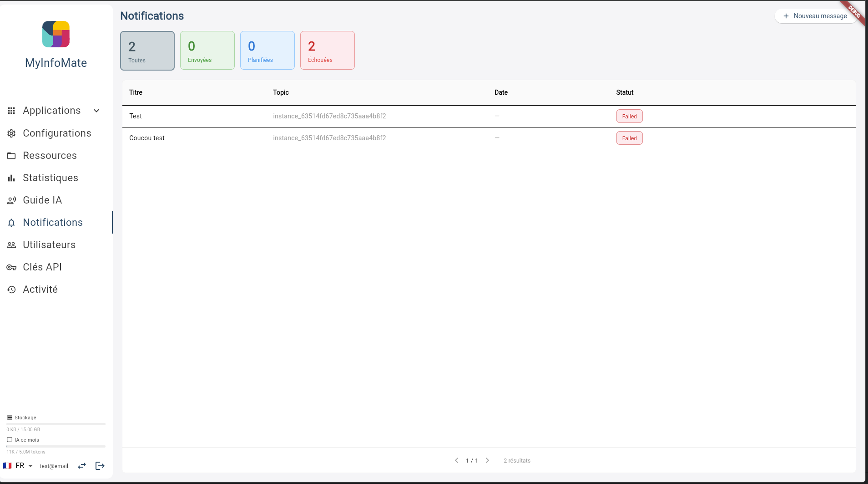Click the MyInfoMate logo icon
This screenshot has width=868, height=484.
click(x=56, y=34)
